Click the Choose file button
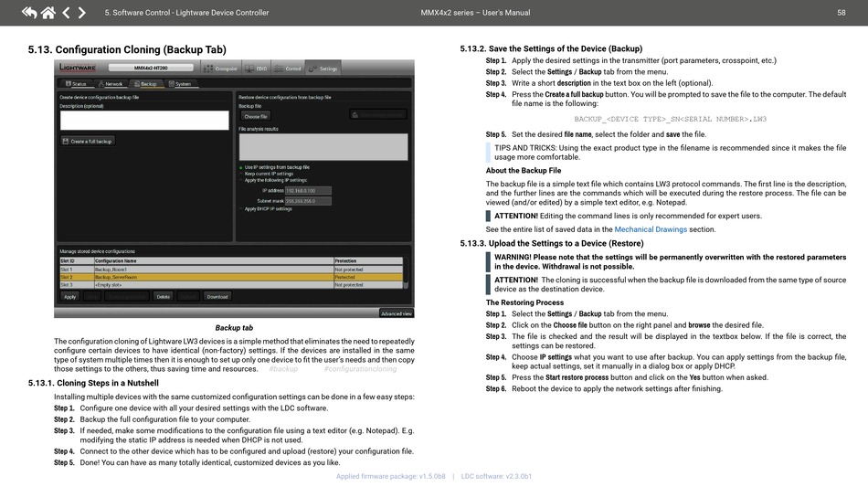This screenshot has width=868, height=487. click(255, 116)
